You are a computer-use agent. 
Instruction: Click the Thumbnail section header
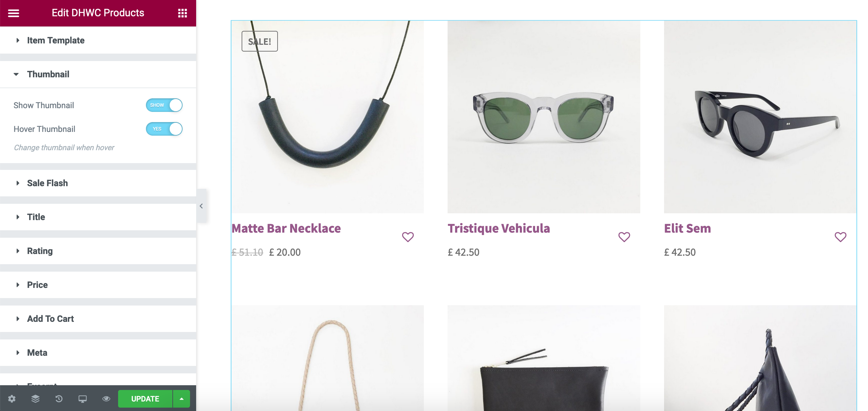48,74
